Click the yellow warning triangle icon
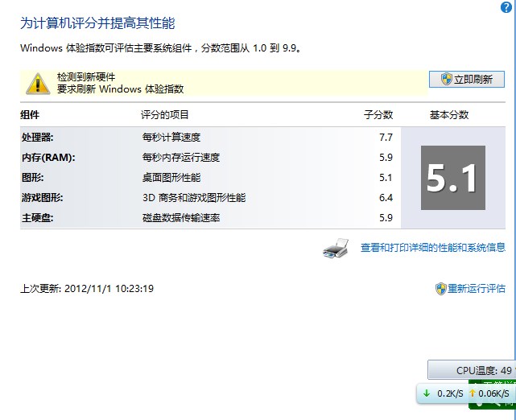The image size is (516, 420). (x=38, y=84)
